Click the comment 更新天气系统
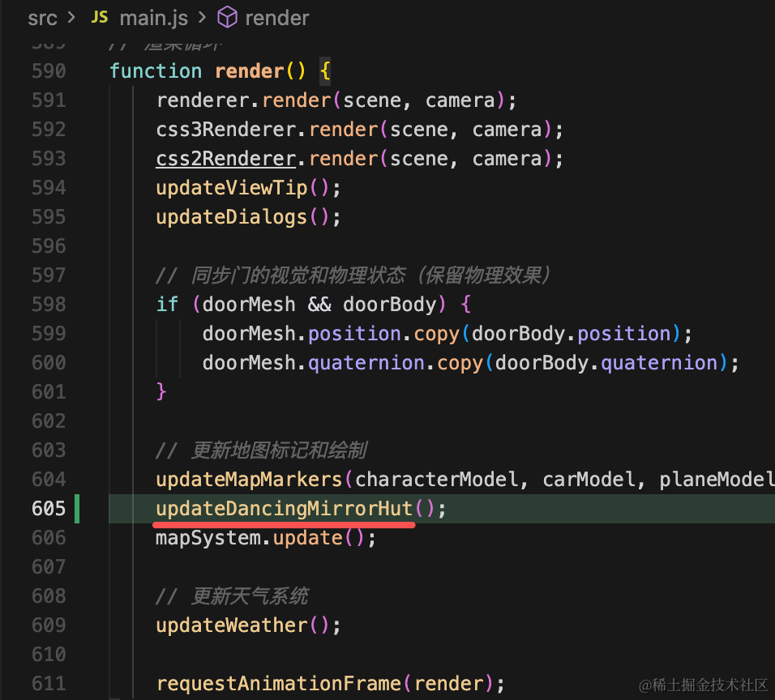The image size is (775, 700). [233, 595]
